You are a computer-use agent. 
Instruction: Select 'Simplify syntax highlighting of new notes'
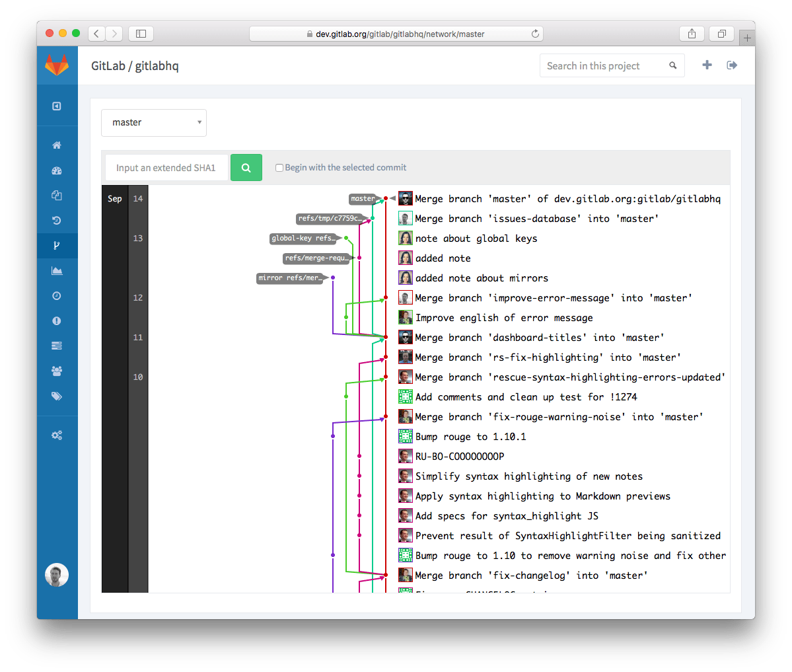point(529,476)
